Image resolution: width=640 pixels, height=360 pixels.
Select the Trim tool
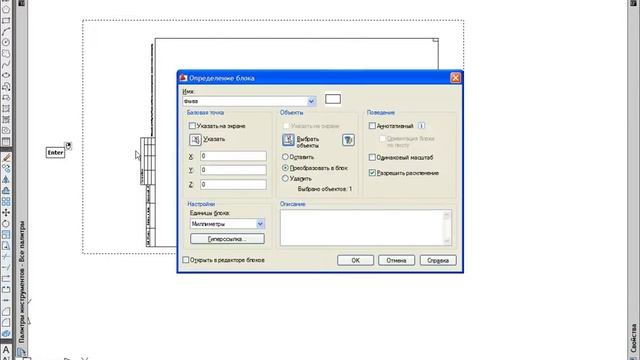(6, 256)
